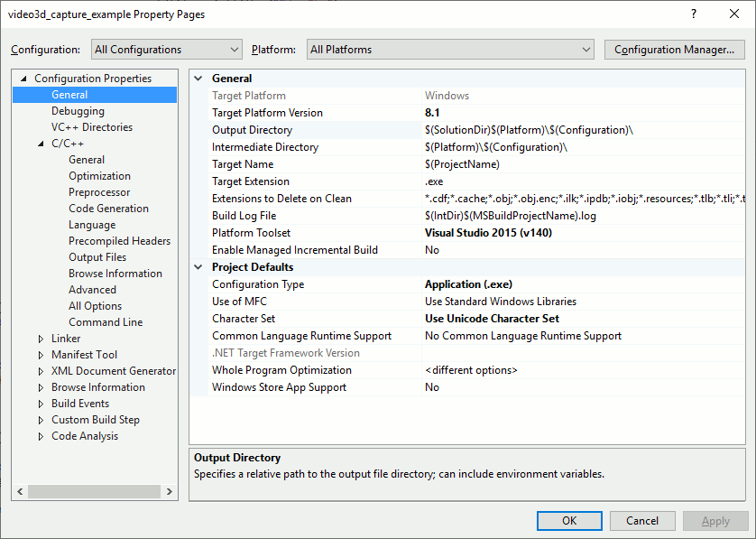This screenshot has height=539, width=756.
Task: Expand the Custom Build Step node
Action: tap(40, 419)
